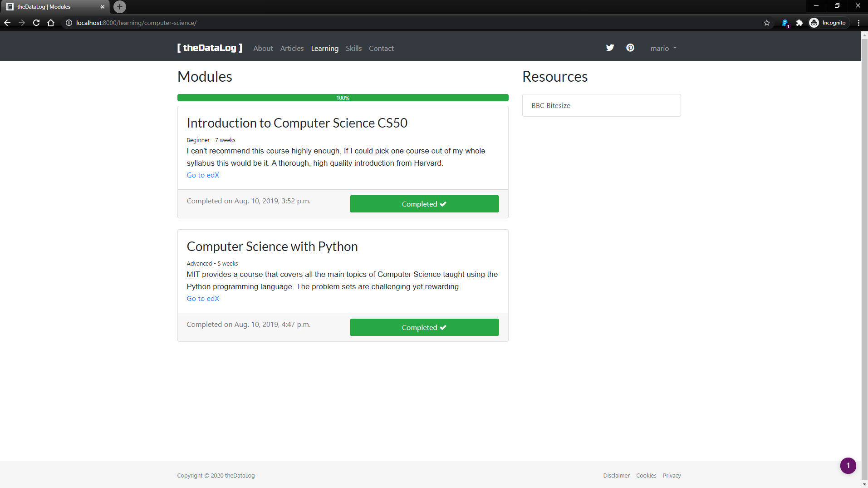This screenshot has width=868, height=488.
Task: Click the theDataLog brand logo
Action: (210, 48)
